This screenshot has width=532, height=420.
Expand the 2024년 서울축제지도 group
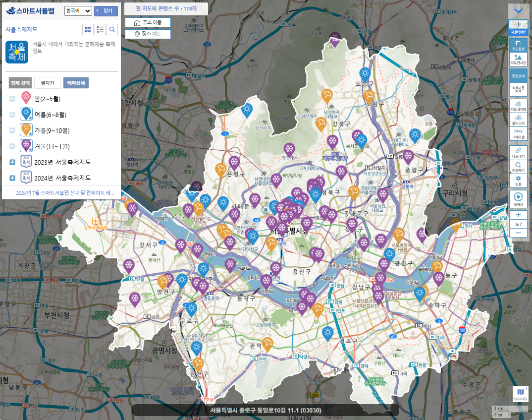(x=12, y=178)
